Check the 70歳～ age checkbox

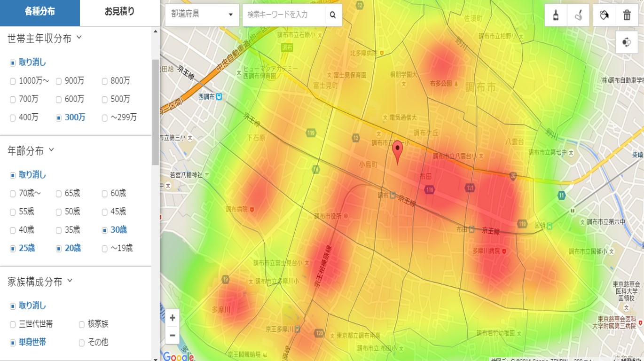(13, 194)
